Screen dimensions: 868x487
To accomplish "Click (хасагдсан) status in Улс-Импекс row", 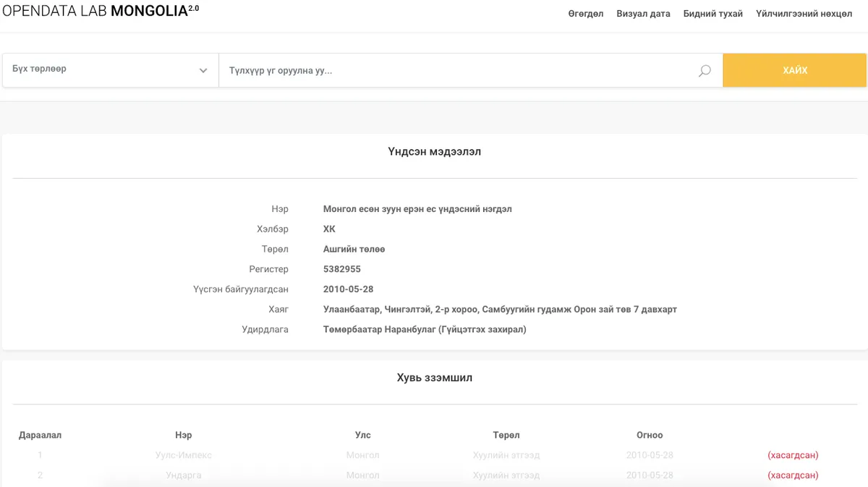I will click(x=793, y=455).
